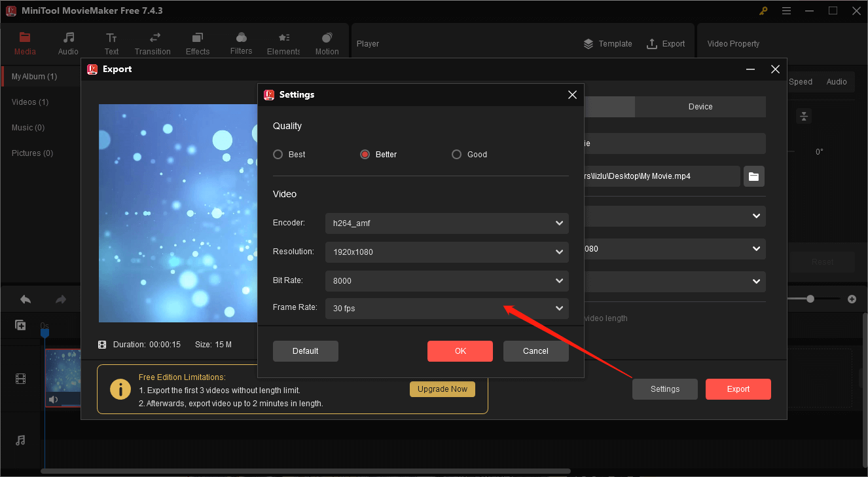Click the Upgrade Now button

coord(443,389)
